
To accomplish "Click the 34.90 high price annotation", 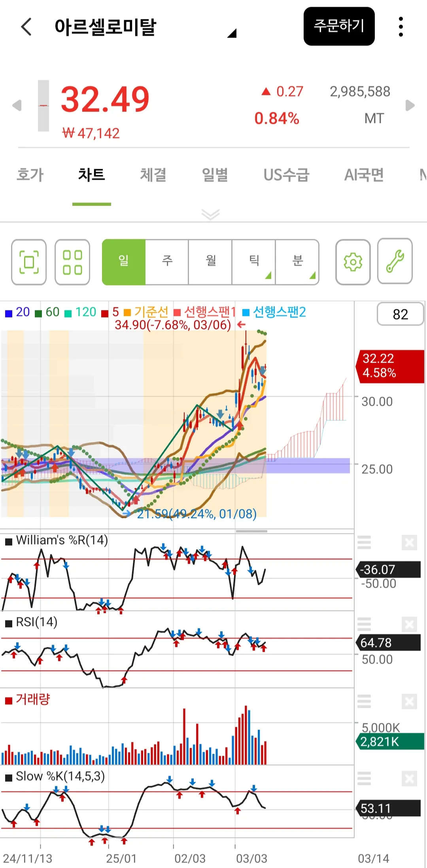I will tap(173, 325).
